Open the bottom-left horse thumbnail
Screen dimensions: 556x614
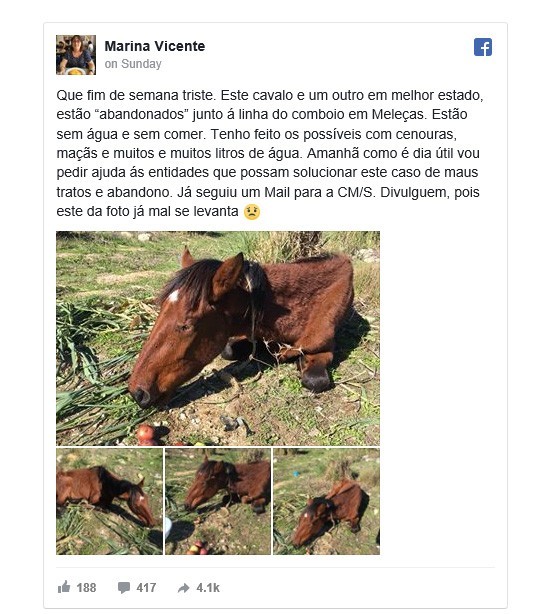click(109, 501)
